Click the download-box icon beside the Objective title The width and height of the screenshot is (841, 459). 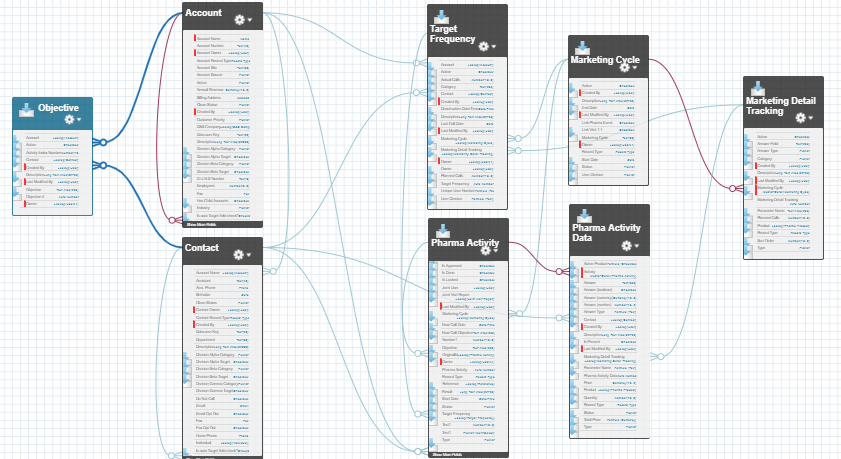[x=27, y=110]
